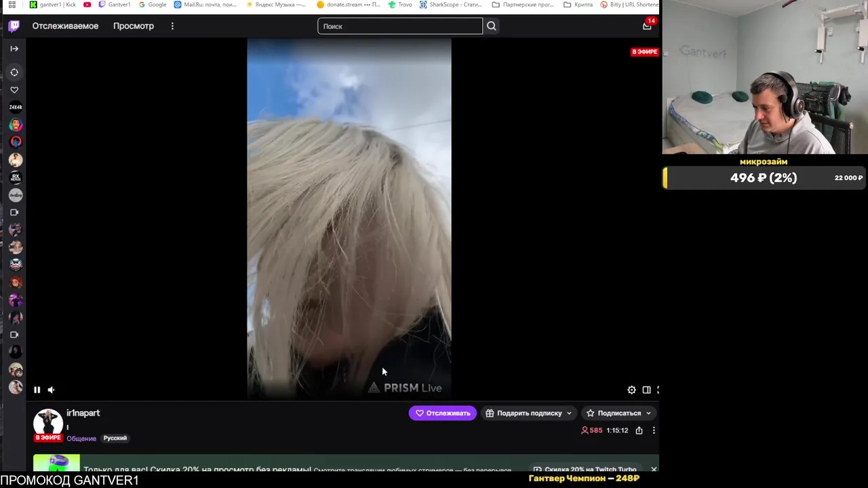Open the Крипта bookmark folder
Screen dimensions: 868x488
tap(578, 5)
